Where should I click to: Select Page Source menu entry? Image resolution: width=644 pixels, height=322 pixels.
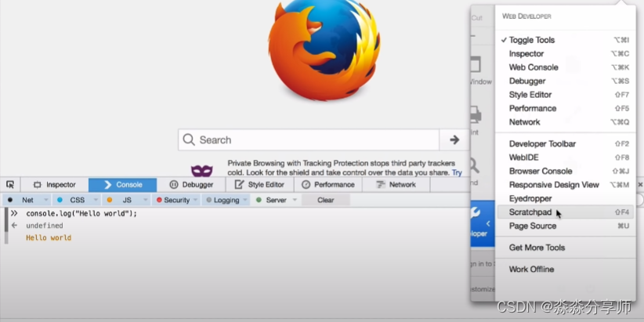point(565,226)
